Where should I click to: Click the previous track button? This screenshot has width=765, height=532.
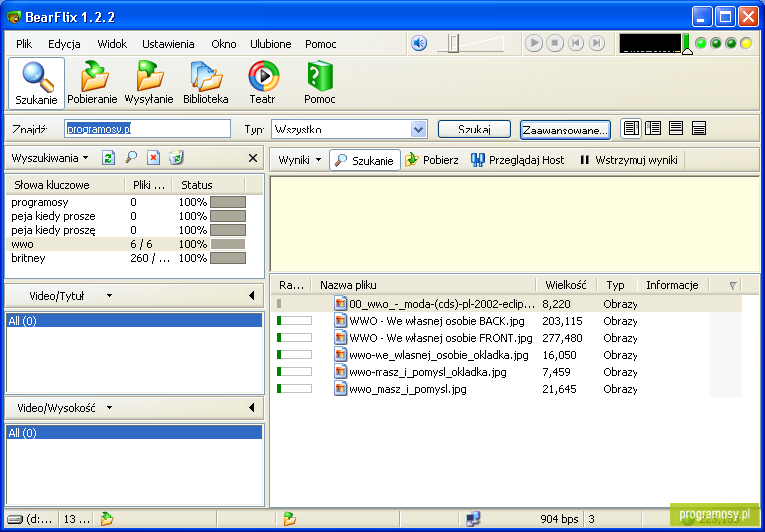(576, 43)
